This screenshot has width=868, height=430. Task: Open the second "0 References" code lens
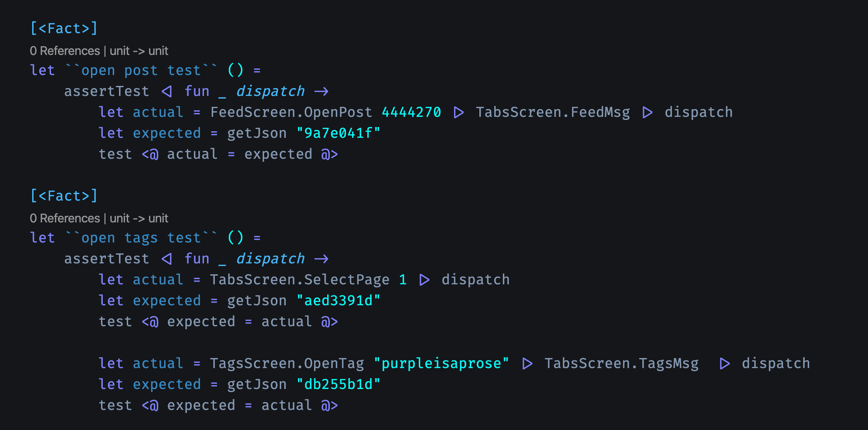tap(65, 218)
